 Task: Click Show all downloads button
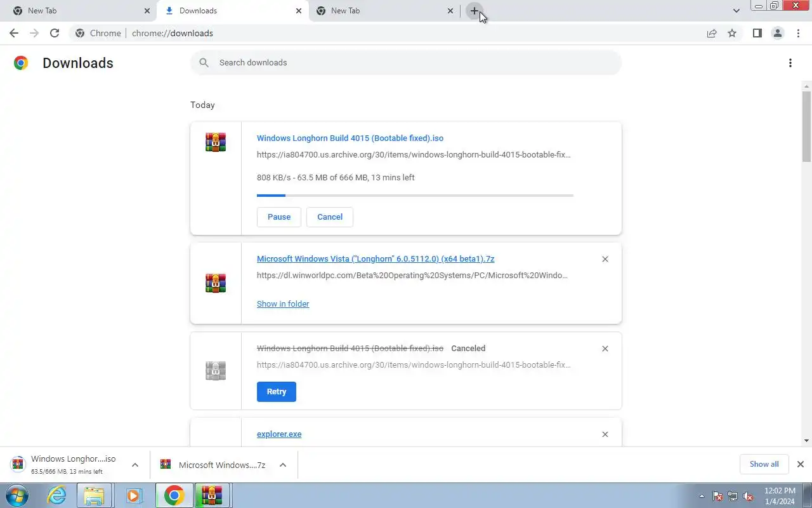(x=764, y=464)
